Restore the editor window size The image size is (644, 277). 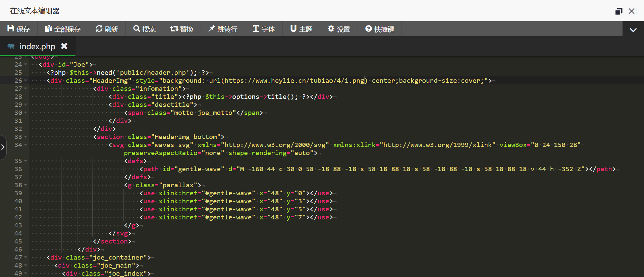(619, 11)
